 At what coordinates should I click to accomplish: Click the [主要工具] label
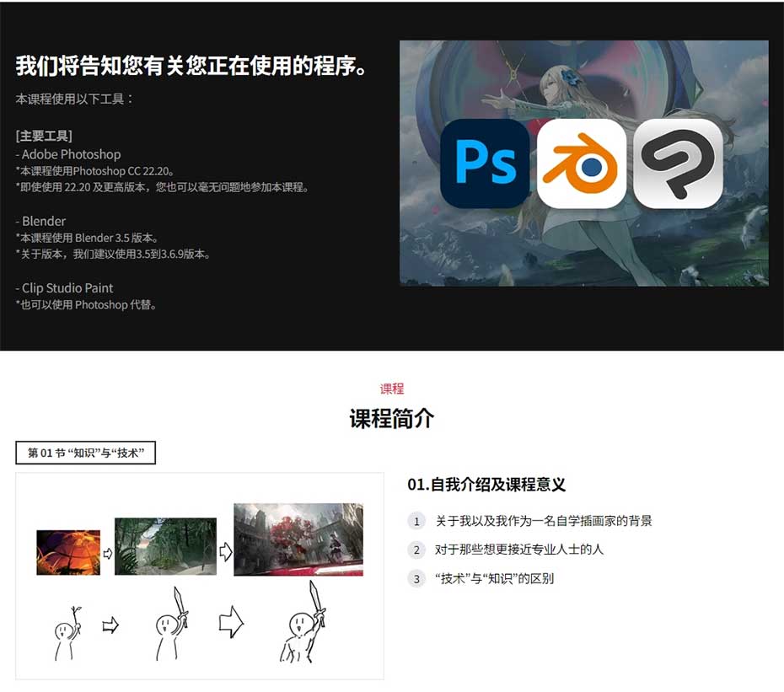(x=44, y=136)
